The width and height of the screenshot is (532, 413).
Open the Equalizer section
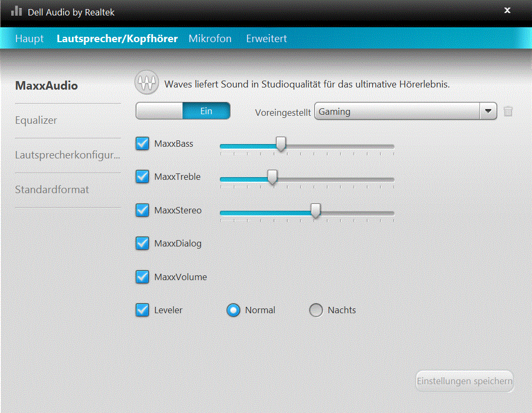coord(36,120)
